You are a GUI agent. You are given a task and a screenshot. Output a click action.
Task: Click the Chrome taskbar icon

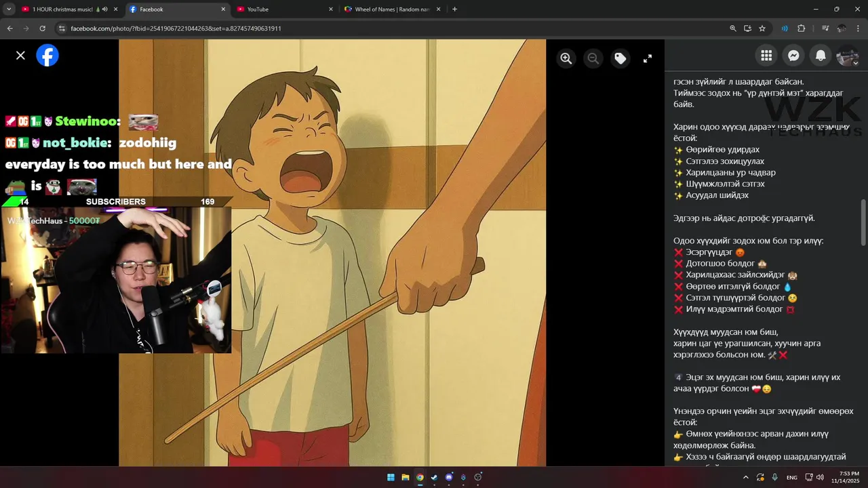pos(420,477)
